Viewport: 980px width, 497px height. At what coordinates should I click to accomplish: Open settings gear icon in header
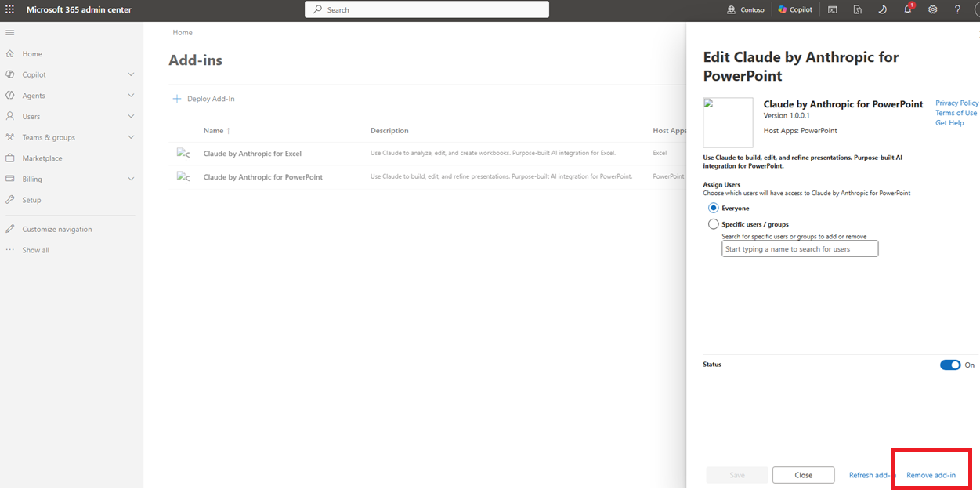932,9
